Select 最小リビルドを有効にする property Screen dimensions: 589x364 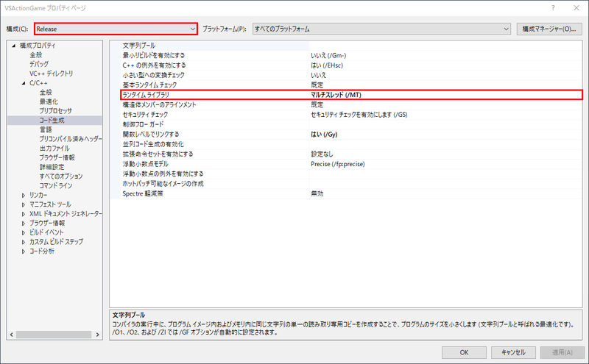154,56
